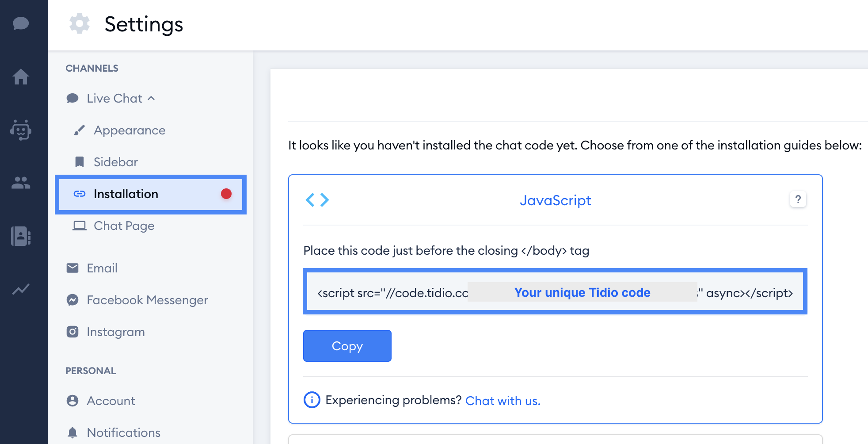Open the Email channel settings
The image size is (868, 444).
[102, 268]
